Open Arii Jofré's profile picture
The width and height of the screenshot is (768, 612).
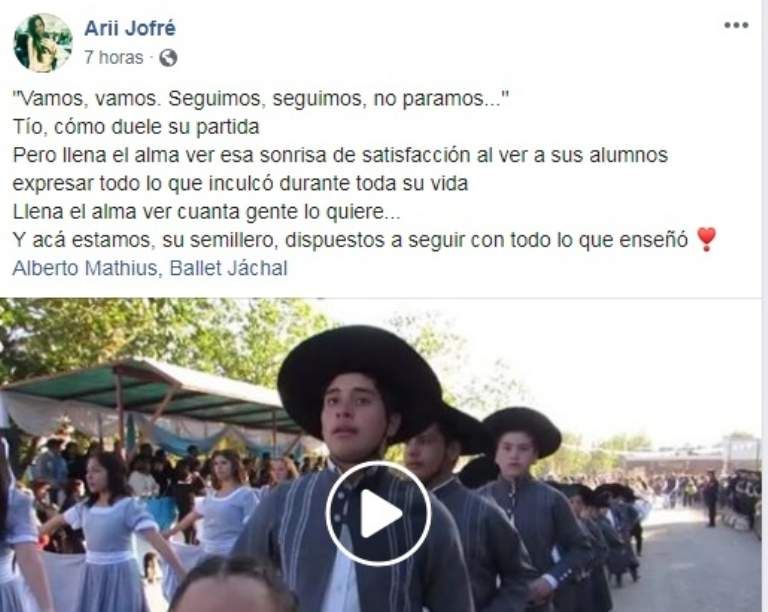click(x=43, y=43)
